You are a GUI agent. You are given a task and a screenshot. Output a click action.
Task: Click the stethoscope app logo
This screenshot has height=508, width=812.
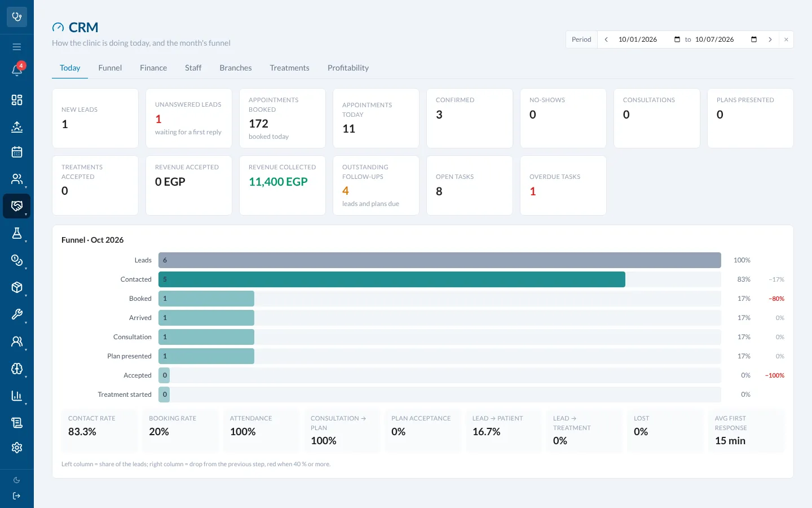click(17, 17)
